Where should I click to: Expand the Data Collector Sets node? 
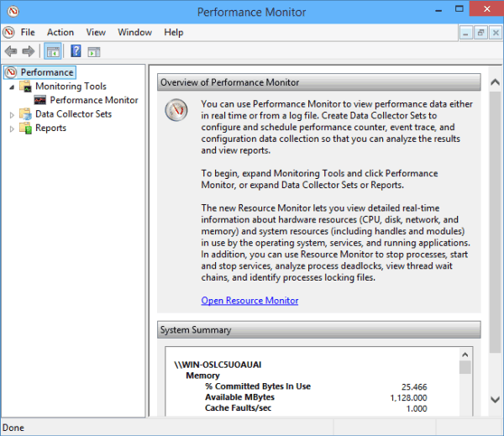tap(12, 115)
